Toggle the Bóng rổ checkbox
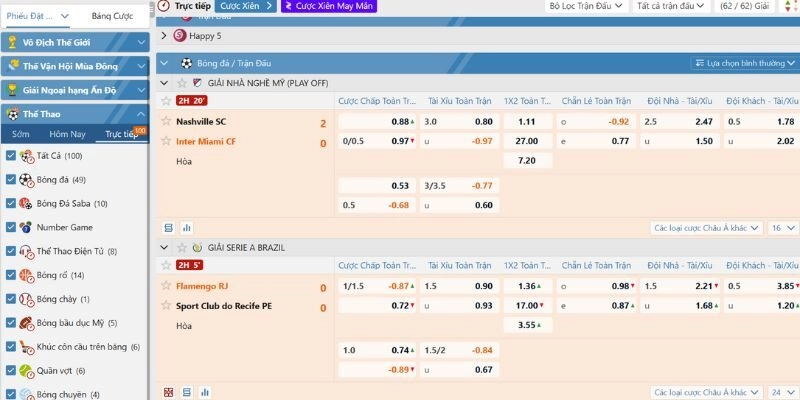 pyautogui.click(x=11, y=275)
